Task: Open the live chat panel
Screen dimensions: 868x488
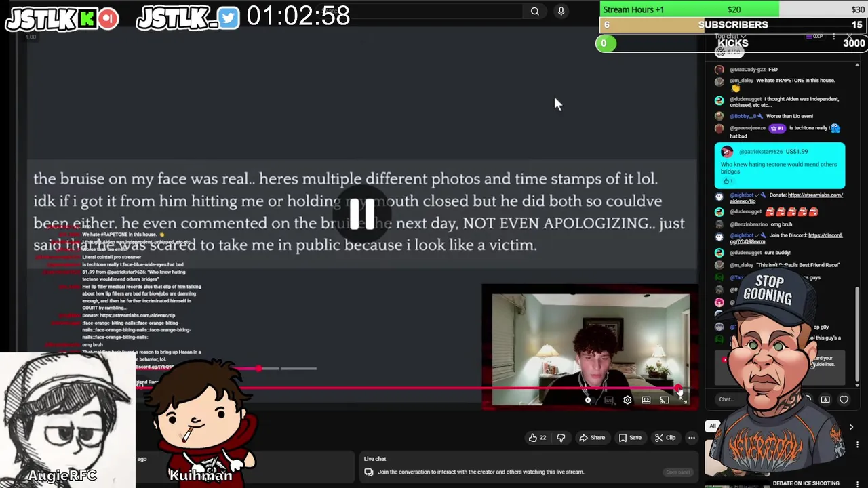Action: pyautogui.click(x=677, y=472)
